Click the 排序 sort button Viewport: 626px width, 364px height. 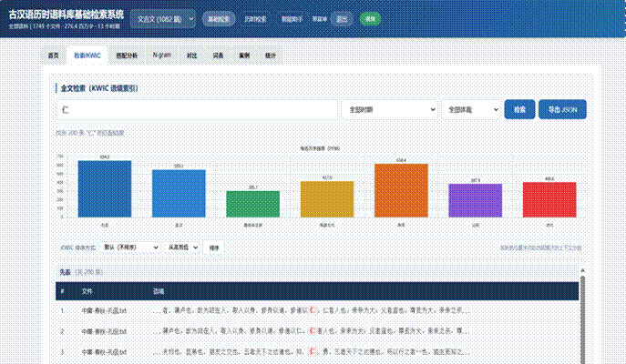pos(214,248)
